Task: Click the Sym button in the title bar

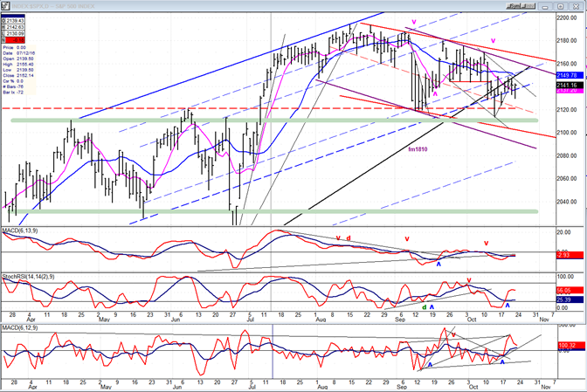Action: [x=514, y=6]
